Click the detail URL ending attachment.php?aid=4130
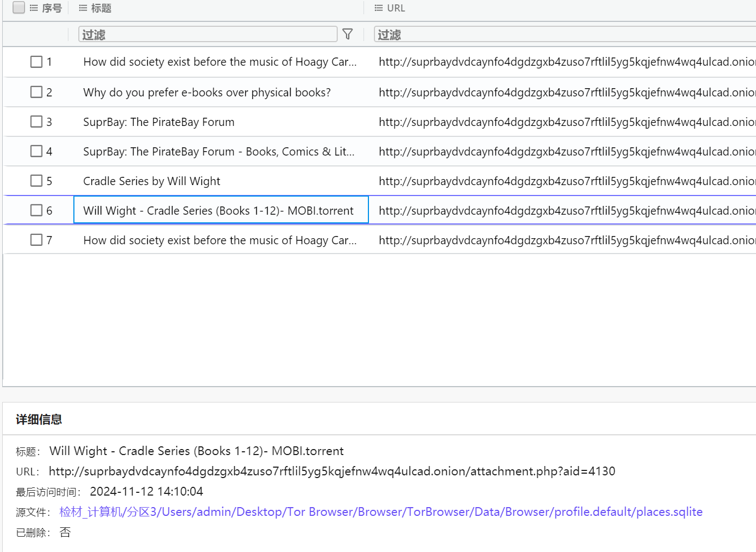 click(x=332, y=472)
